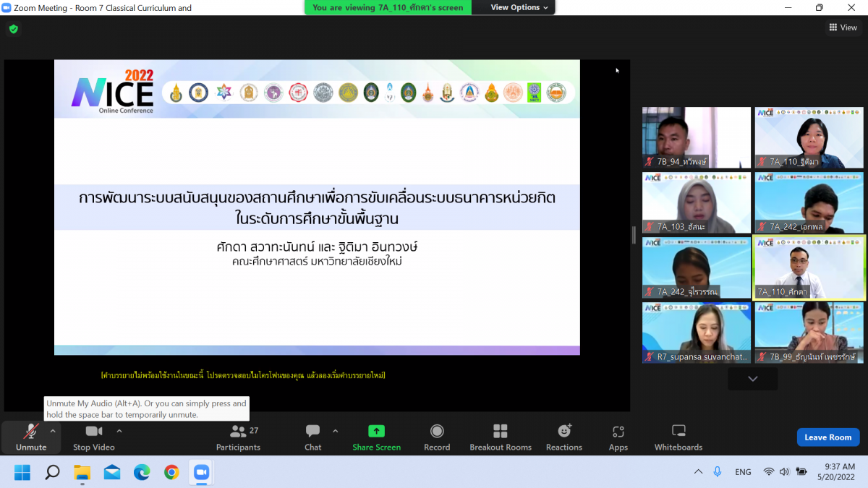Expand the chat options caret
868x488 pixels.
(335, 431)
